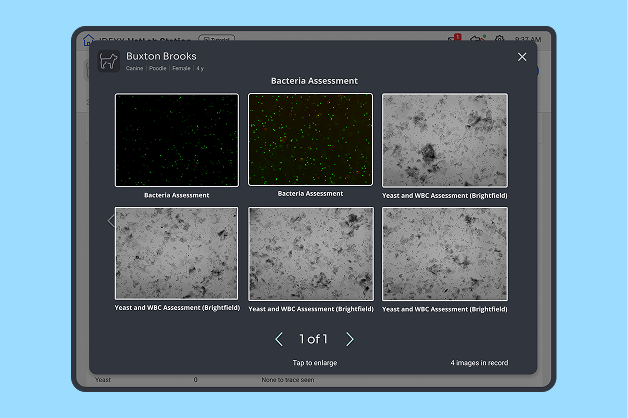Open bottom-right Yeast and WBC Brightfield image
This screenshot has height=418, width=628.
tap(444, 254)
